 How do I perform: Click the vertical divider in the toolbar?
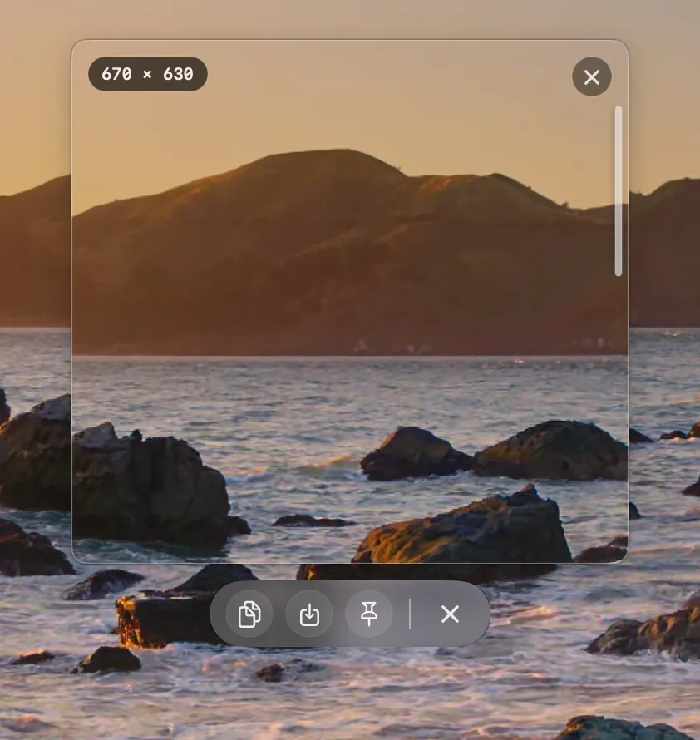coord(410,614)
